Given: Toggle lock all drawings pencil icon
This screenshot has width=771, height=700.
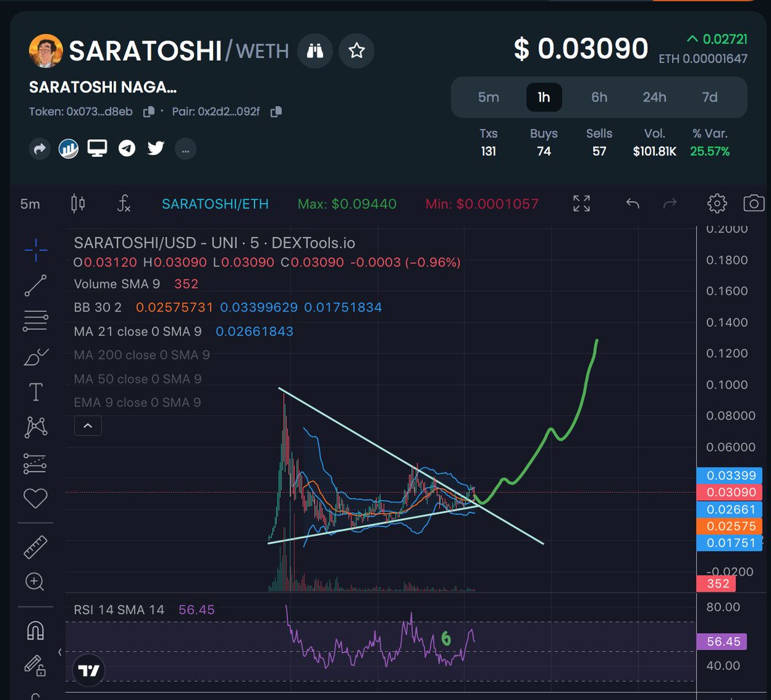Looking at the screenshot, I should [x=36, y=666].
